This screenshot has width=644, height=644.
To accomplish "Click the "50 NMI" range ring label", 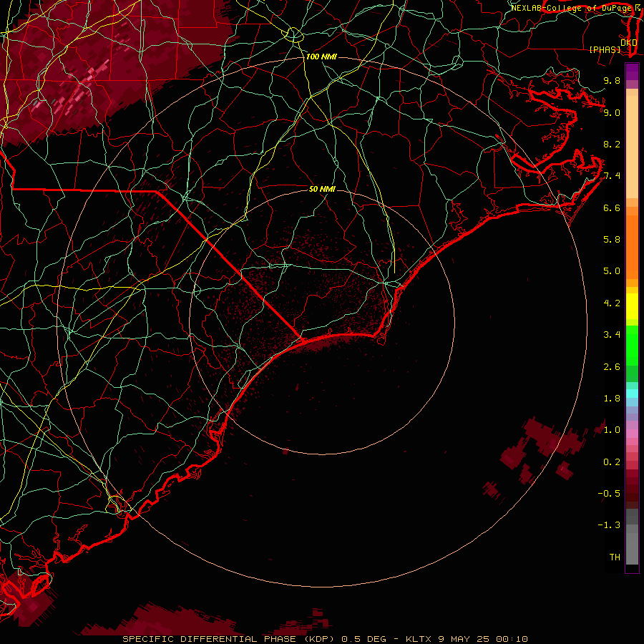I will (x=322, y=189).
